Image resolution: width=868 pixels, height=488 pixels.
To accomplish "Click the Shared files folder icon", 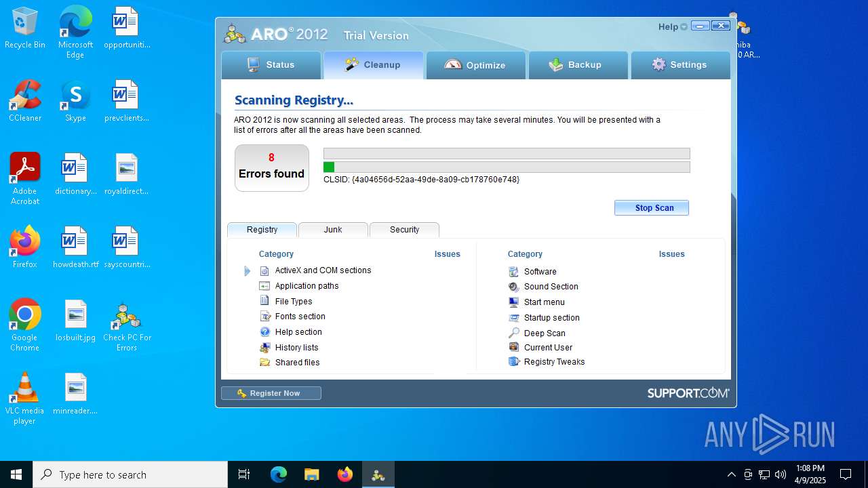I will click(x=265, y=363).
